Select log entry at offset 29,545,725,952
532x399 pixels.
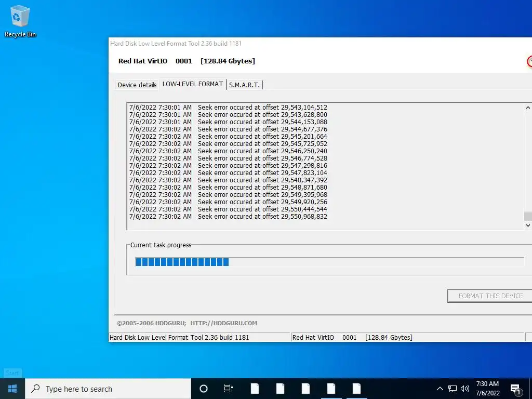click(x=228, y=144)
